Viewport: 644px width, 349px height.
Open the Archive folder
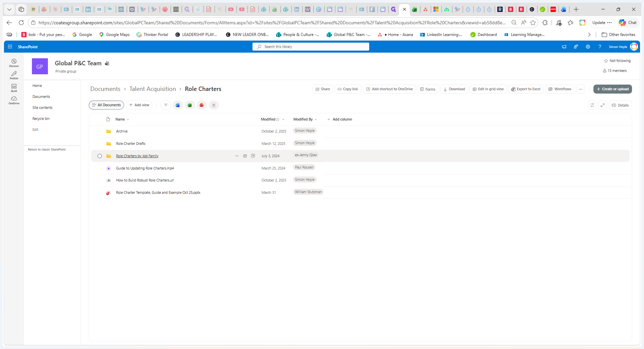coord(122,131)
